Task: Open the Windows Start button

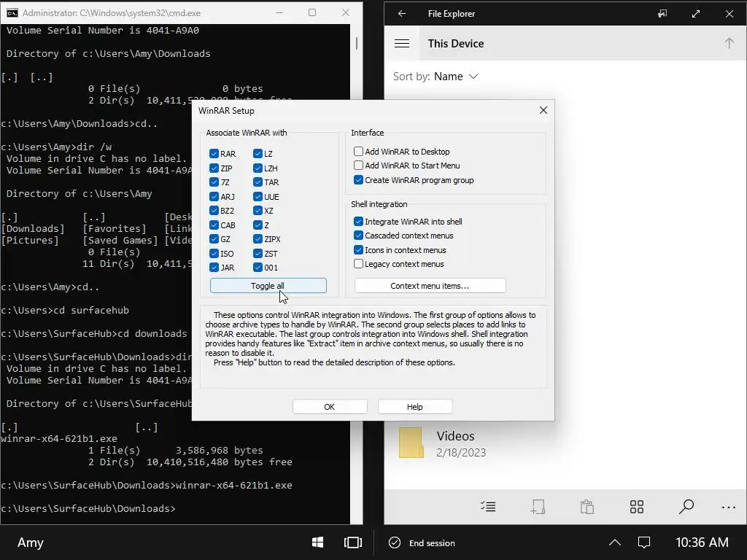Action: (318, 542)
